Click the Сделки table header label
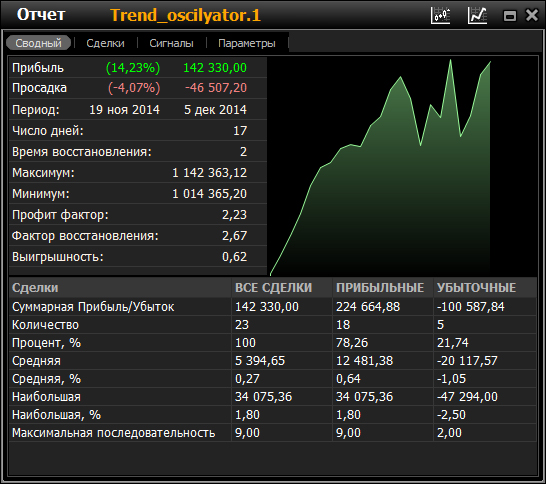Screen dimensions: 546x484 click(x=35, y=288)
